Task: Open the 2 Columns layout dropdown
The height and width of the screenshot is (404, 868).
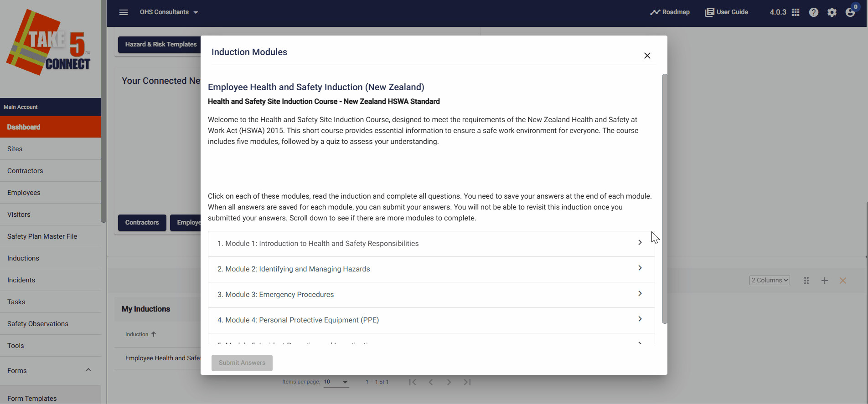Action: click(x=770, y=281)
